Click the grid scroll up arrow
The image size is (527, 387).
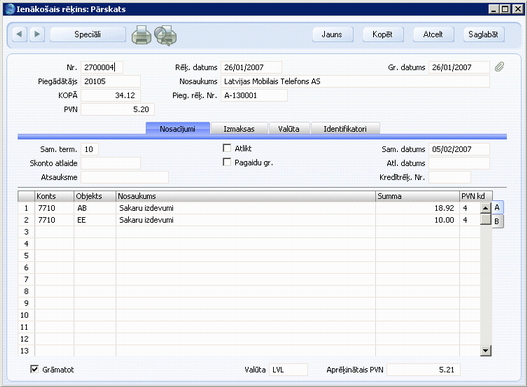coord(486,208)
